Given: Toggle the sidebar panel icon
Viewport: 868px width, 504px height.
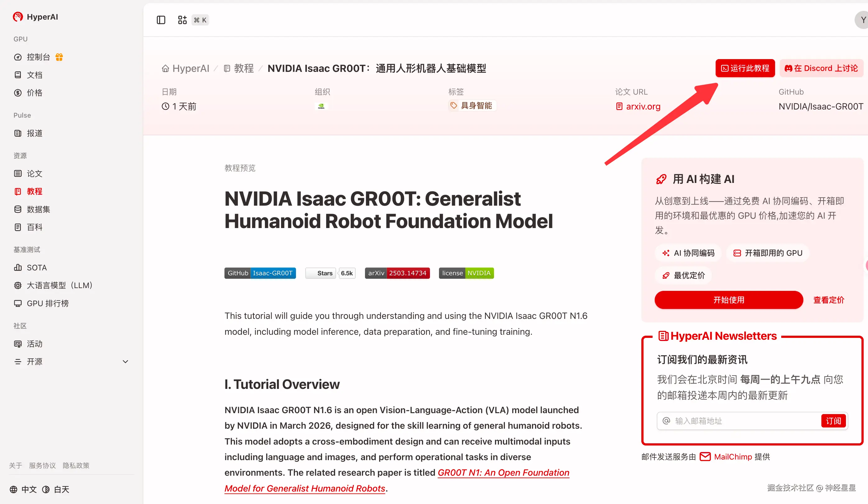Looking at the screenshot, I should point(161,20).
